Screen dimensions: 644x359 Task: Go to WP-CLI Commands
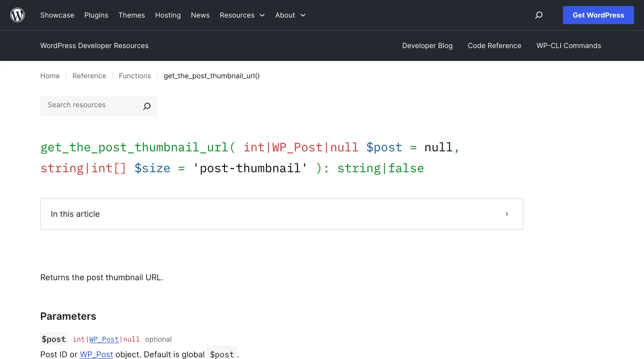[x=569, y=46]
